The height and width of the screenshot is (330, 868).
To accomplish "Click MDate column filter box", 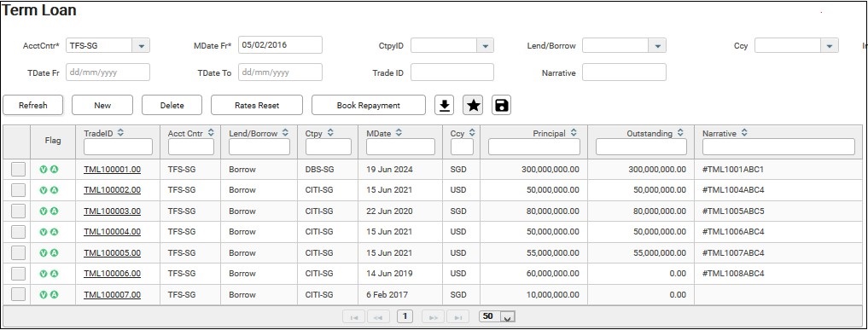I will [x=401, y=147].
